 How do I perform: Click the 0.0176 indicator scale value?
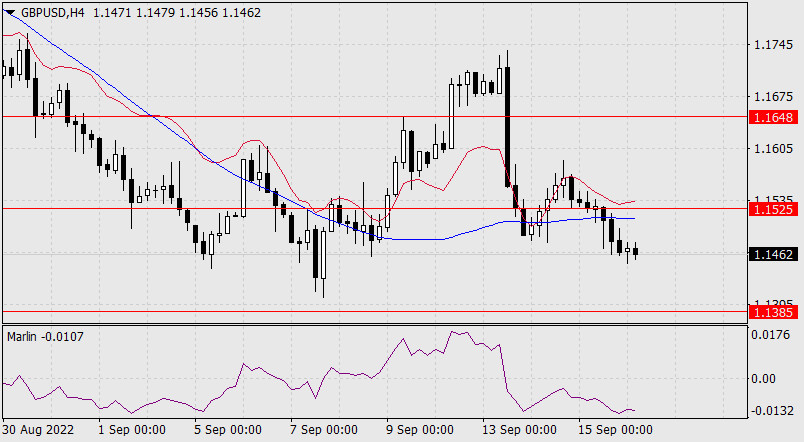tap(772, 335)
